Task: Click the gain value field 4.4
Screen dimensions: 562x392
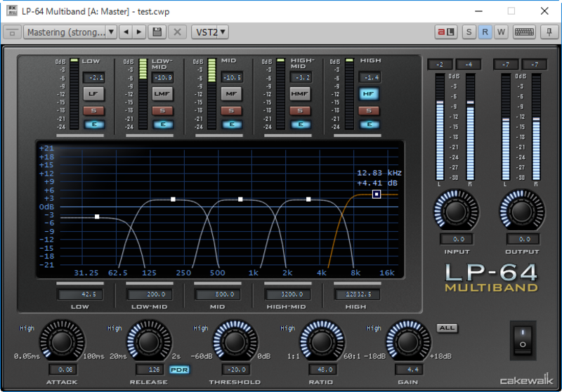Action: point(409,370)
